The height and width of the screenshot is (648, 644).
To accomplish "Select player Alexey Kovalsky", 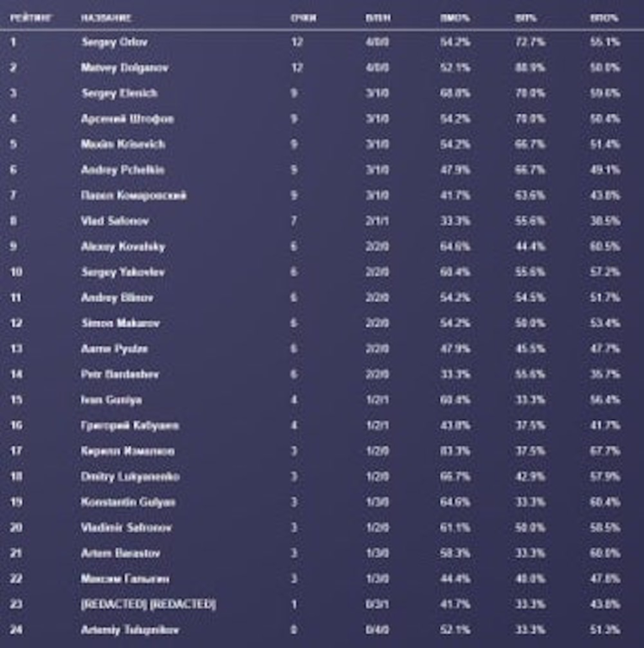I will (x=123, y=246).
